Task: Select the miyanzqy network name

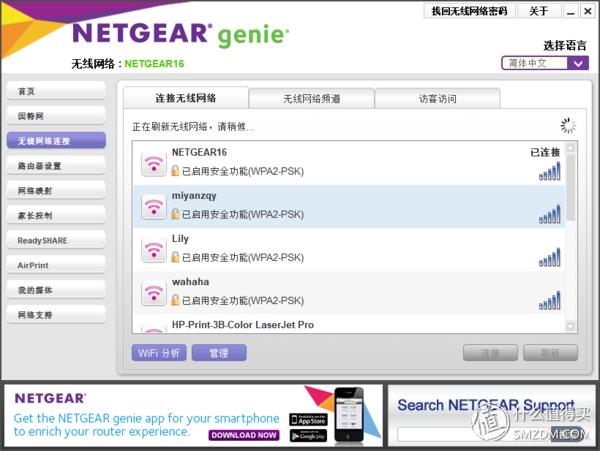Action: click(194, 196)
